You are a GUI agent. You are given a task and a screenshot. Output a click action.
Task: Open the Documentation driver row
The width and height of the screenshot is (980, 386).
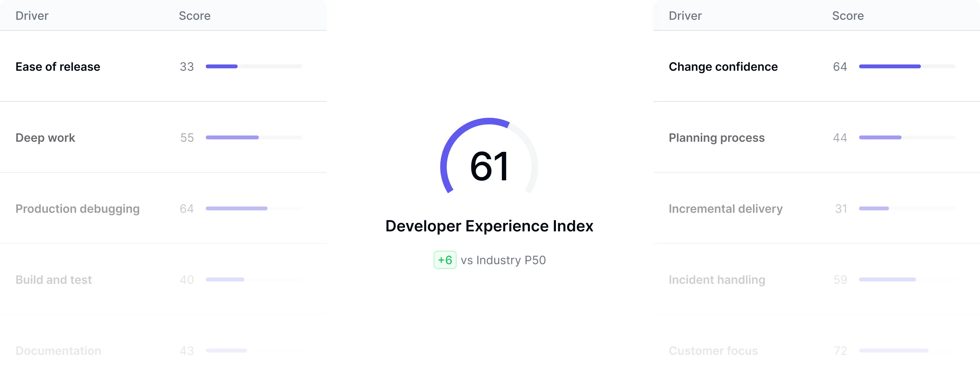tap(58, 351)
